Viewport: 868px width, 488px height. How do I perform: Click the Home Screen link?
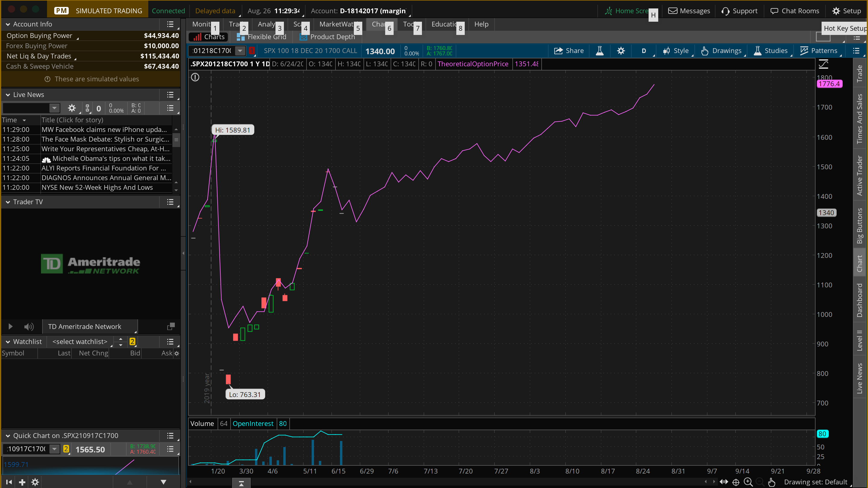tap(627, 11)
